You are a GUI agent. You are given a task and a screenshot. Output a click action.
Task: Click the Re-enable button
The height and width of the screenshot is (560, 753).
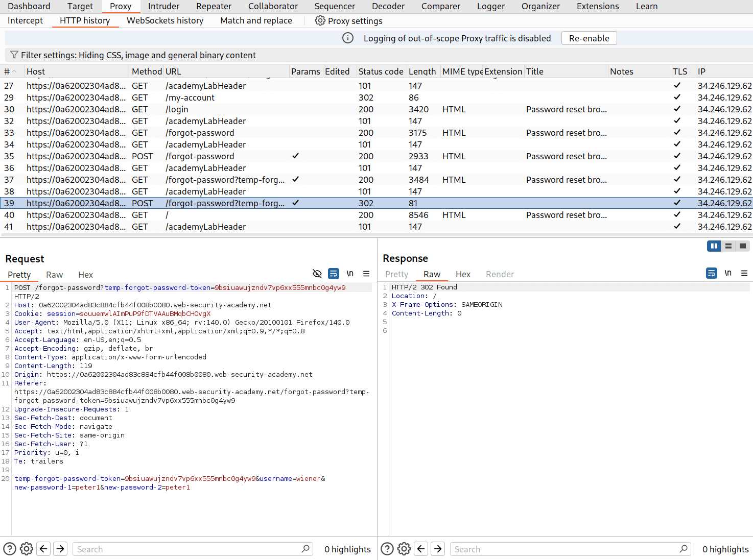tap(589, 38)
